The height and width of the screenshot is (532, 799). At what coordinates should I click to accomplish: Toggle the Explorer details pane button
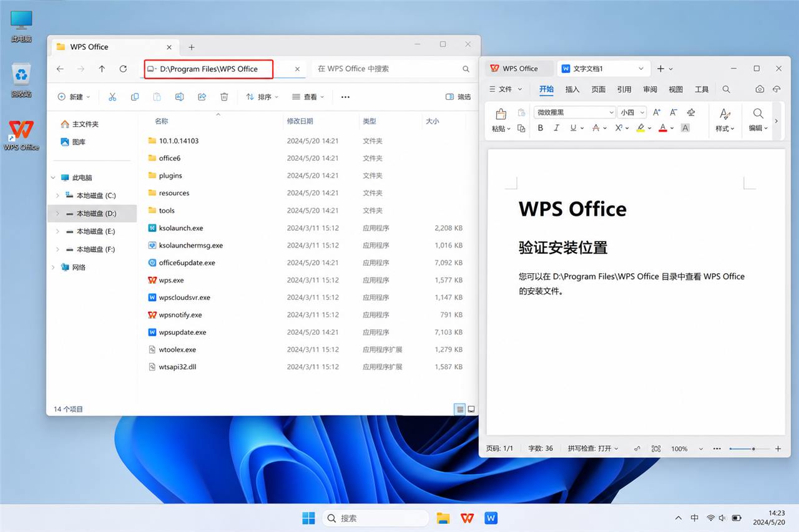[458, 97]
